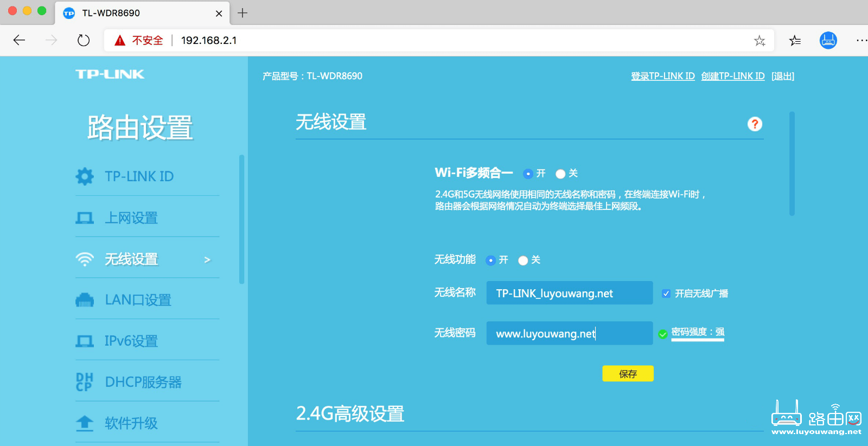Uncheck the 开启无线广播 checkbox
The width and height of the screenshot is (868, 446).
[x=666, y=294]
